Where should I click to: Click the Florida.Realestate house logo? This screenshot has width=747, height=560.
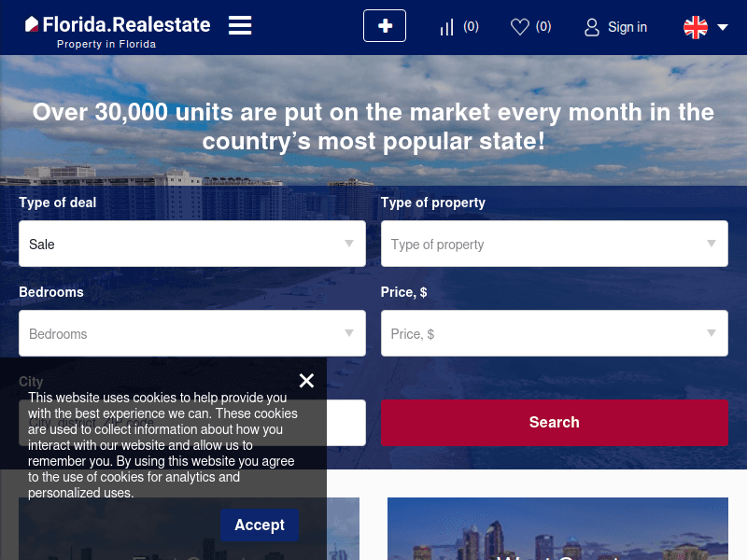point(32,24)
